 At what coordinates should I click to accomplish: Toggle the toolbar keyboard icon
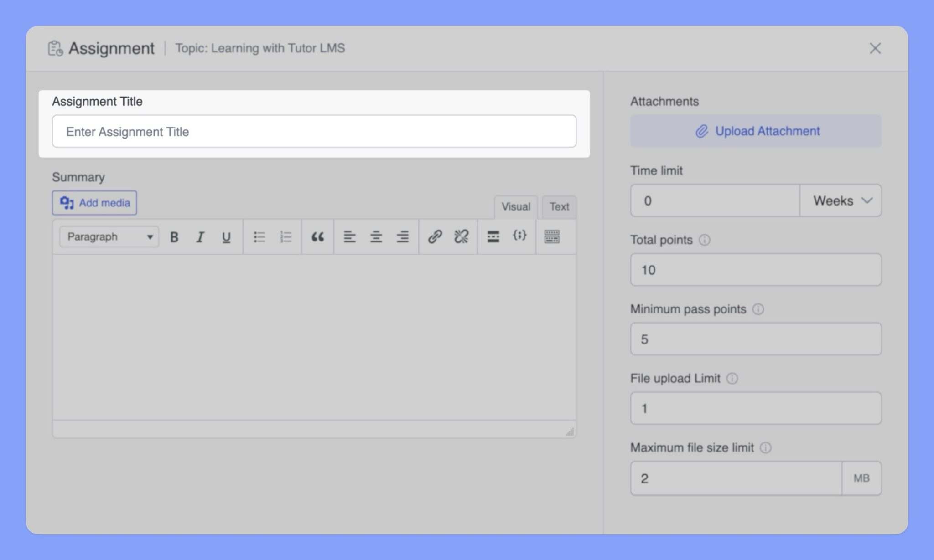tap(551, 236)
